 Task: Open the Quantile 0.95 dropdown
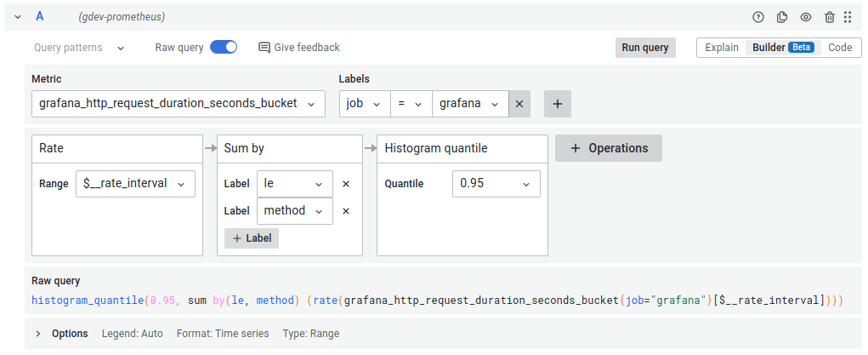click(x=496, y=184)
